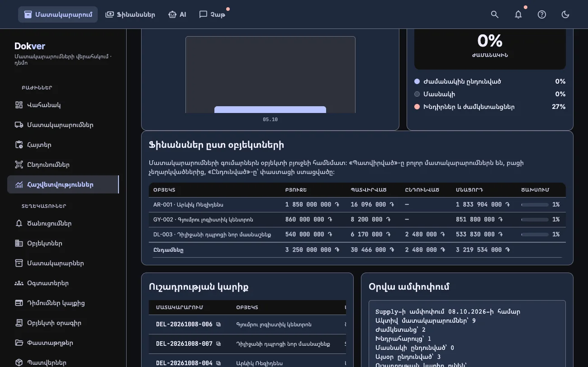The image size is (588, 367).
Task: Open notifications bell in the header
Action: pos(518,14)
